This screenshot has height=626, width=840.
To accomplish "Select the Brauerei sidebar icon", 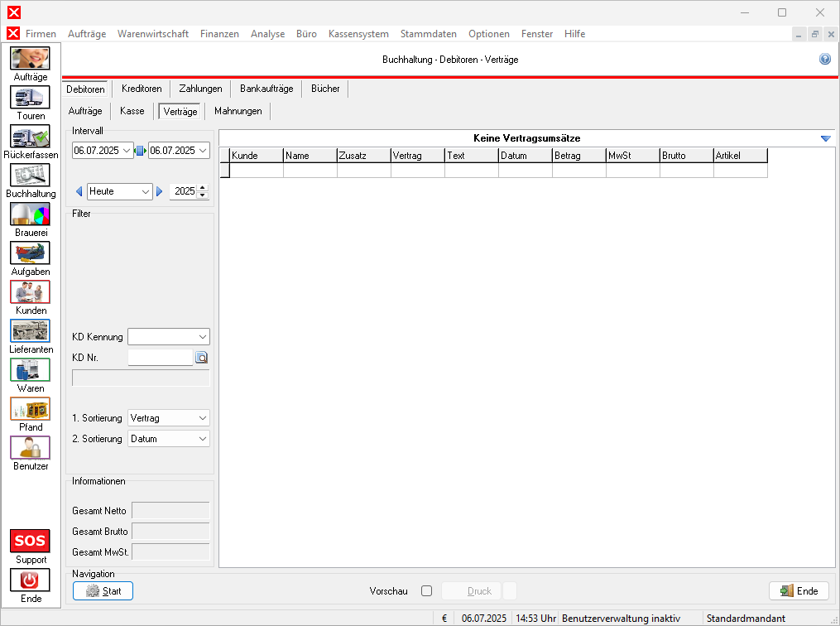I will [x=30, y=214].
